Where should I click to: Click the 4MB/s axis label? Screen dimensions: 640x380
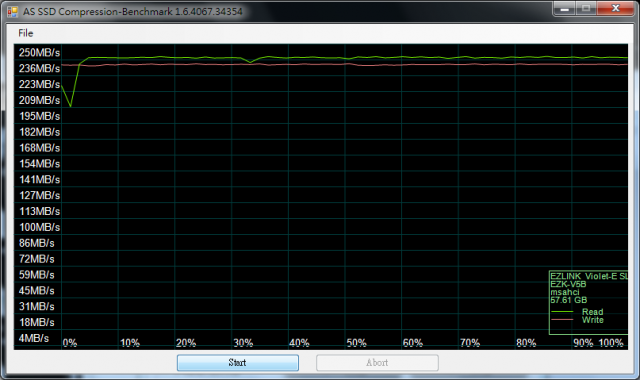33,338
